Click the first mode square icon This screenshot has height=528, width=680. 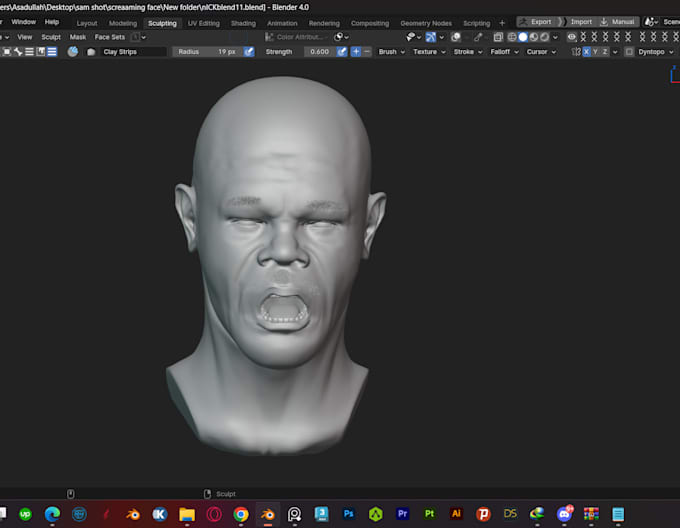7,52
